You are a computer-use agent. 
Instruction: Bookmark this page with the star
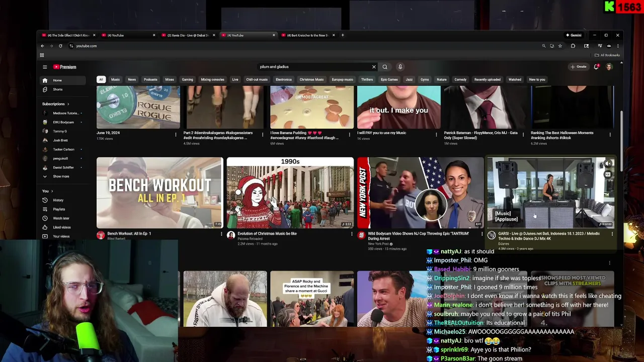[x=560, y=46]
